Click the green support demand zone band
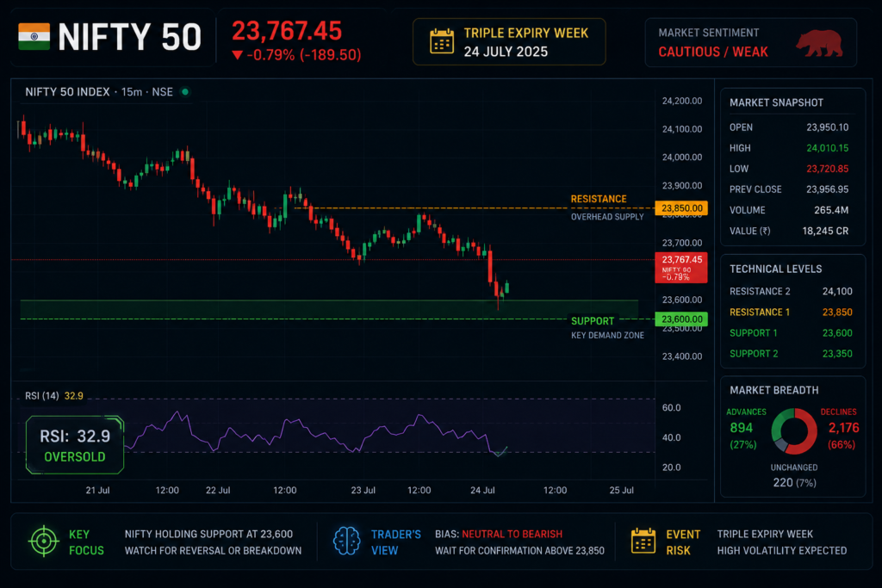882x588 pixels. coord(329,309)
